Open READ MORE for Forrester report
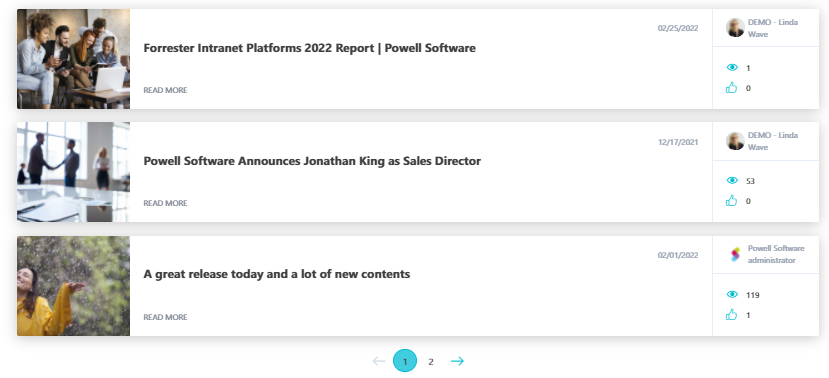Viewport: 829px width, 378px height. click(x=165, y=90)
